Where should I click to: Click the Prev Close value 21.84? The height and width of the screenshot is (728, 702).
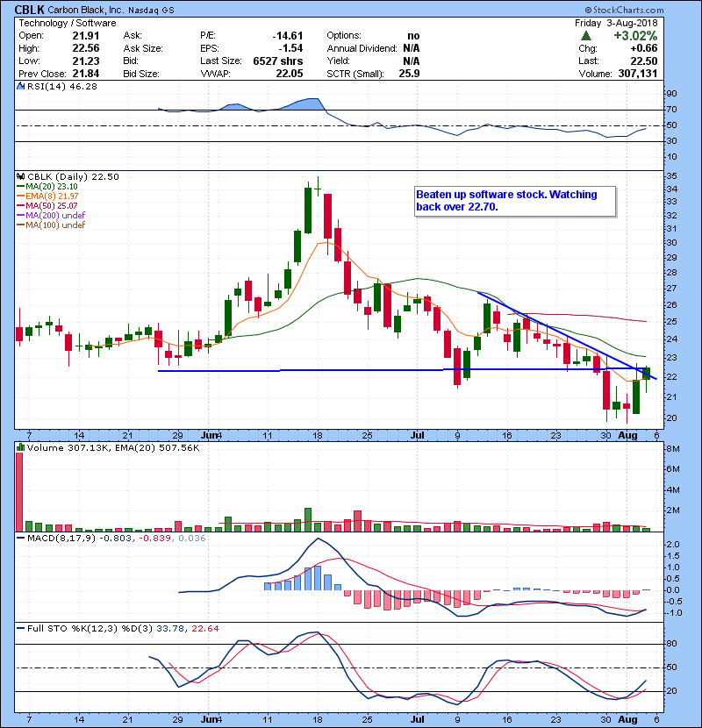coord(86,74)
